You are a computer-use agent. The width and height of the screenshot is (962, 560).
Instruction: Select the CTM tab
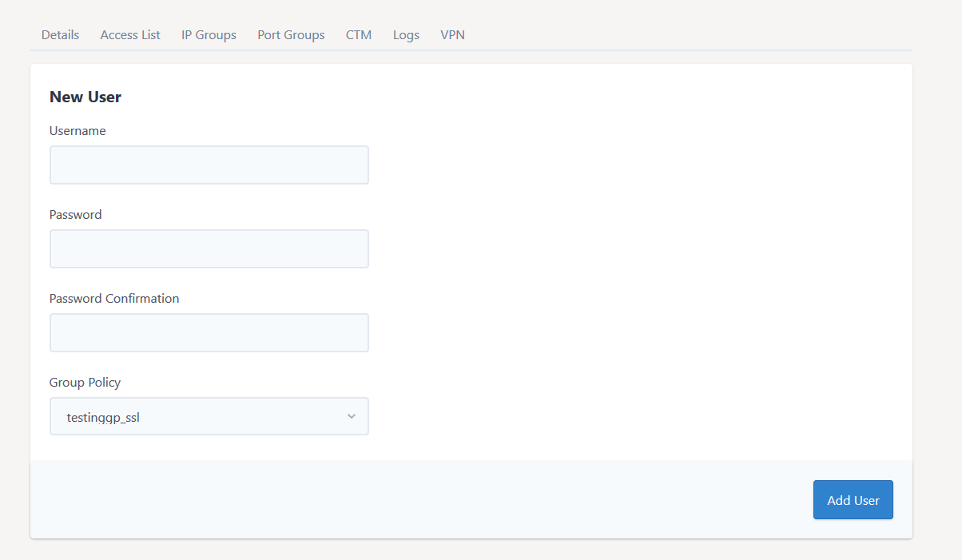pyautogui.click(x=359, y=35)
